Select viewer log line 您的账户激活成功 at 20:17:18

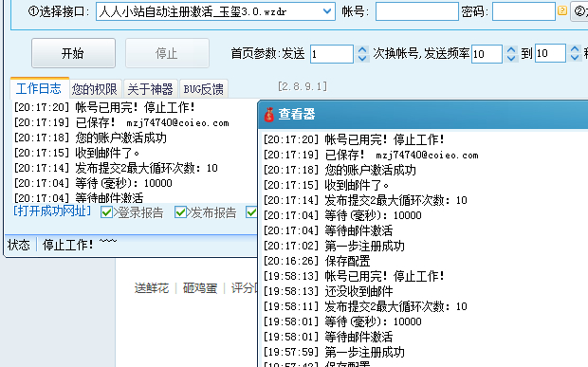(340, 170)
